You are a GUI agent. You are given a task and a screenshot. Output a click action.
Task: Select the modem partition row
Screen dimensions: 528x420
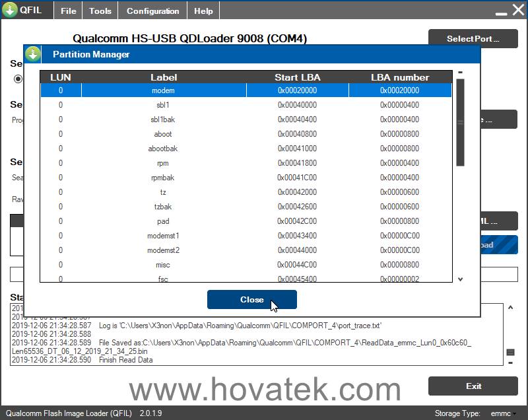246,90
